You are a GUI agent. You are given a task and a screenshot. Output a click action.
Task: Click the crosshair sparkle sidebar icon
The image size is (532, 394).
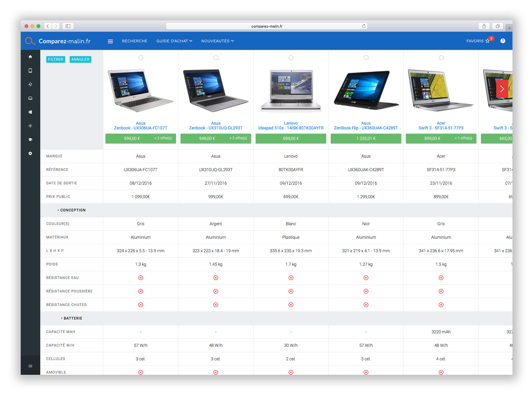(x=30, y=126)
